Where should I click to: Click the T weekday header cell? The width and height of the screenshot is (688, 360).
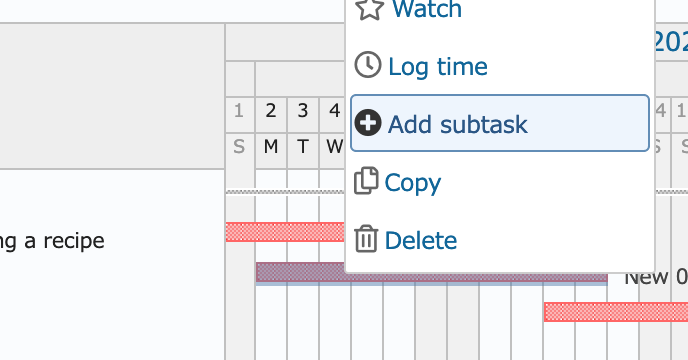pos(303,146)
